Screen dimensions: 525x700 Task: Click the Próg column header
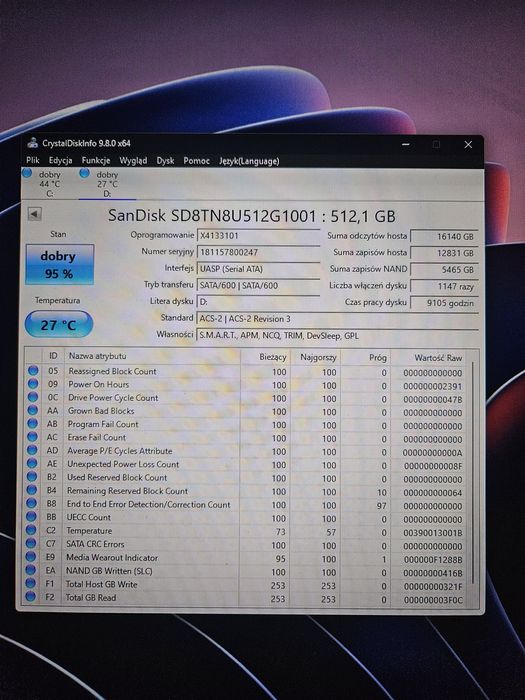[x=366, y=358]
